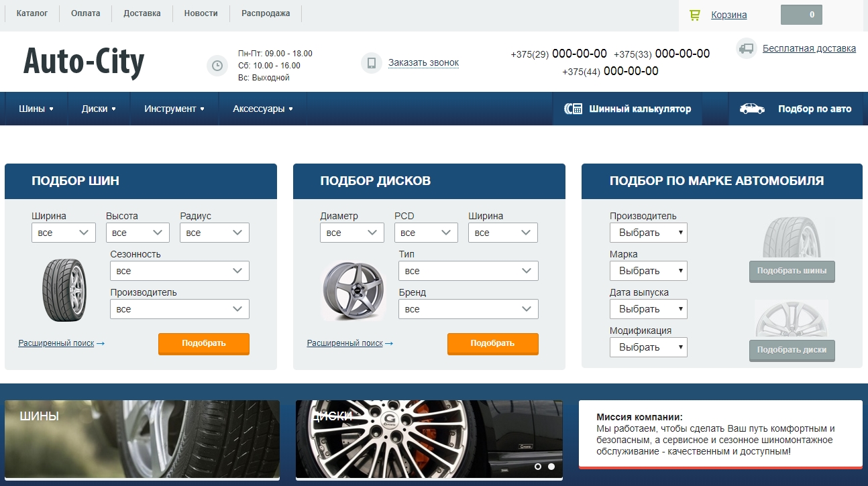Click the Заказать звонок link
868x486 pixels.
(423, 62)
